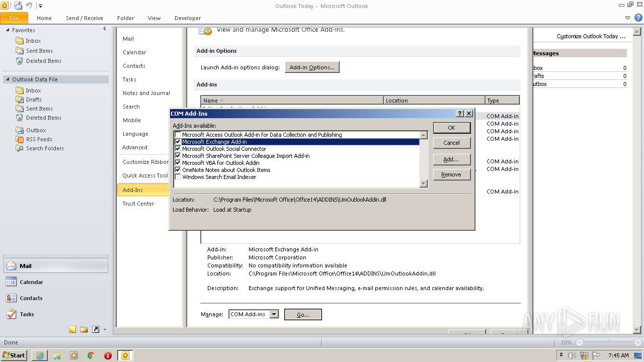Open Google Chrome from the taskbar
The width and height of the screenshot is (644, 362).
(x=91, y=355)
